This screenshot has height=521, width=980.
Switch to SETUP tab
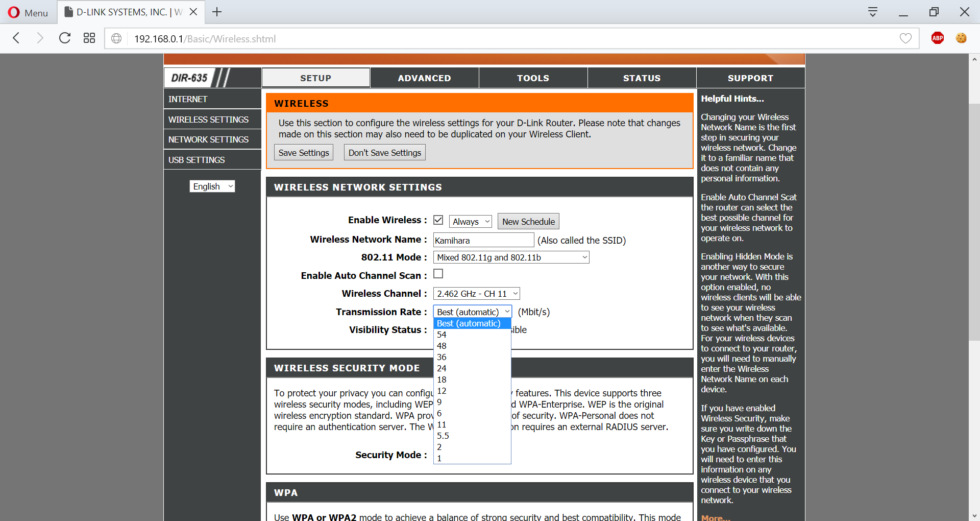tap(316, 78)
